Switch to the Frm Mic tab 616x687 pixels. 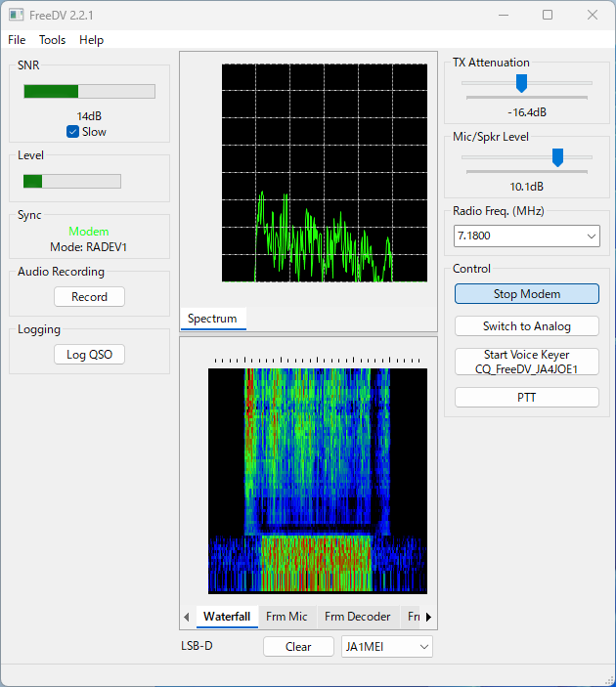286,617
